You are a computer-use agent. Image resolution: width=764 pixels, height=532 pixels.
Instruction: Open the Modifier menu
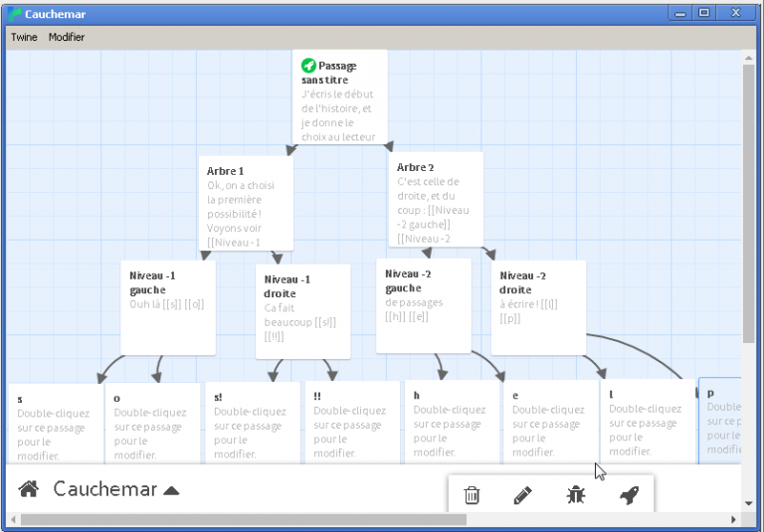[67, 37]
